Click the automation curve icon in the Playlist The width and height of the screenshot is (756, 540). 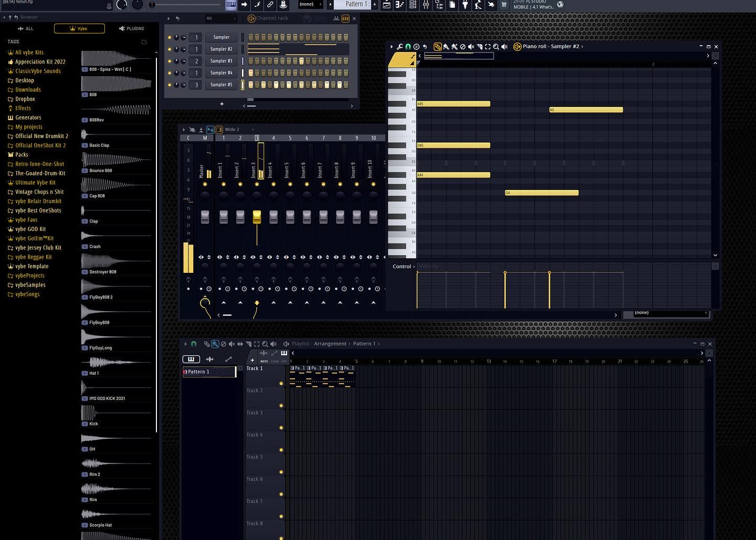click(229, 359)
